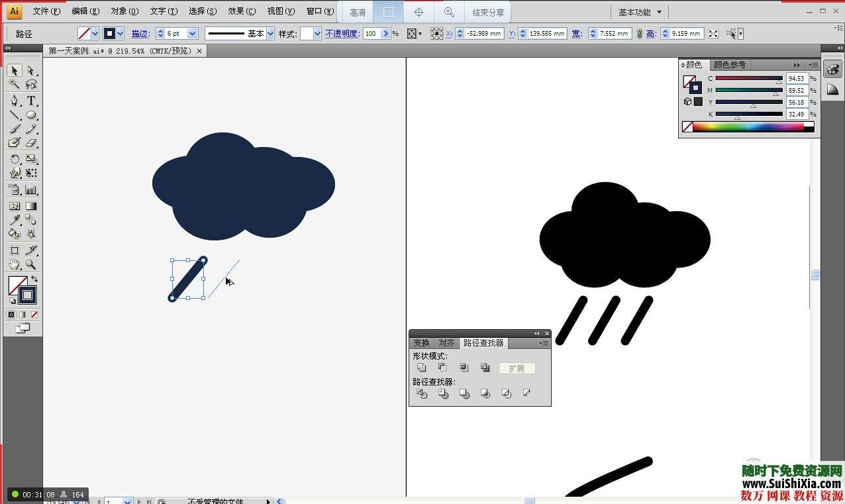Click the 结束分享 button
Image resolution: width=845 pixels, height=504 pixels.
pyautogui.click(x=488, y=13)
